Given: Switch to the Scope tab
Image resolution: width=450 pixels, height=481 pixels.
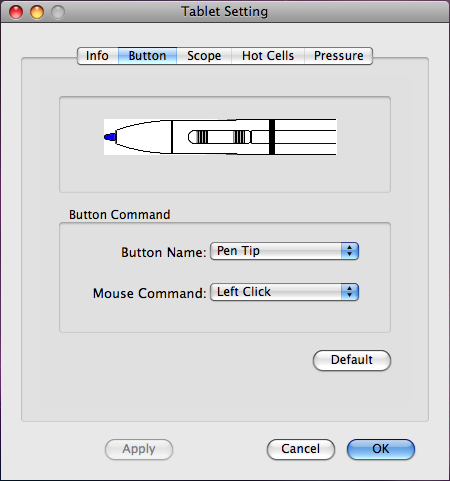Looking at the screenshot, I should click(204, 56).
